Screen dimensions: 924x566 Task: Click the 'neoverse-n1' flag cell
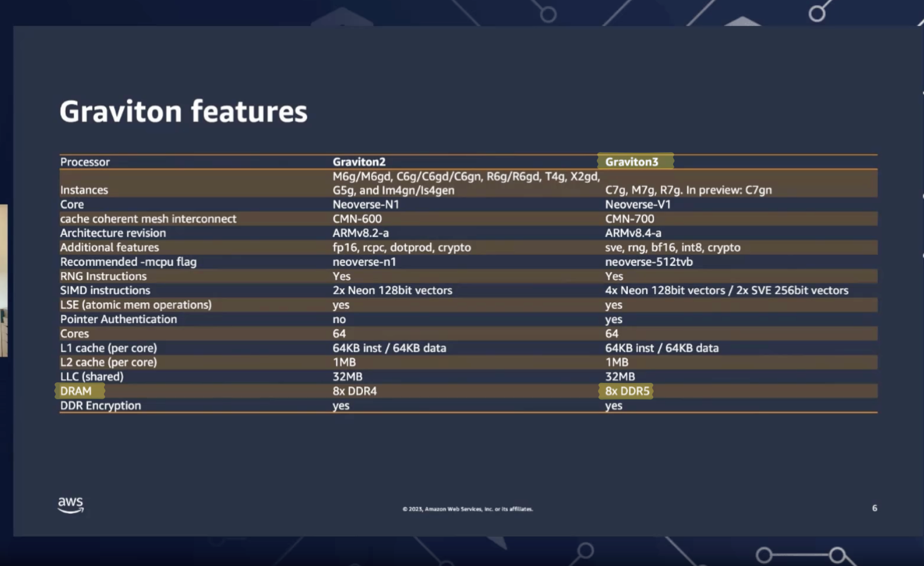tap(364, 262)
